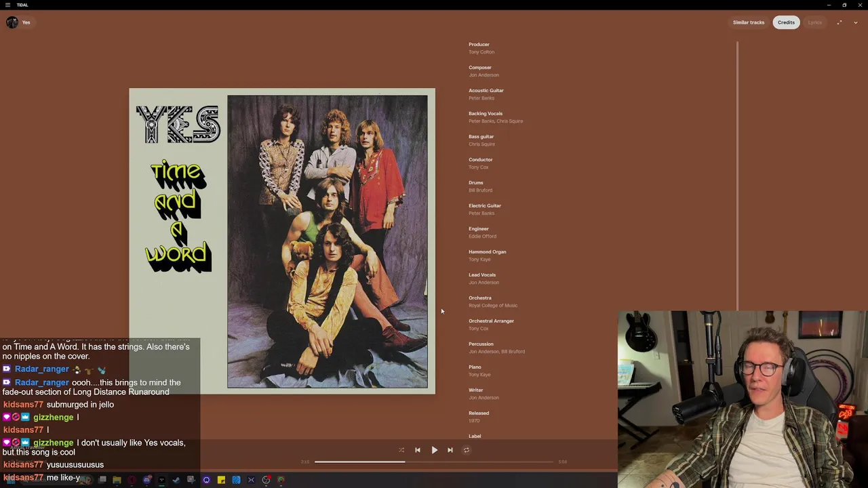The image size is (868, 488).
Task: Click Tony Kaye under Hammond Organ
Action: tap(479, 260)
